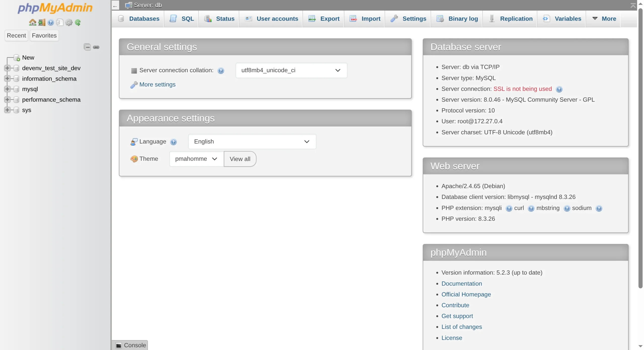Screen dimensions: 644x350
Task: Open panel settings with the gear icon
Action: click(69, 22)
